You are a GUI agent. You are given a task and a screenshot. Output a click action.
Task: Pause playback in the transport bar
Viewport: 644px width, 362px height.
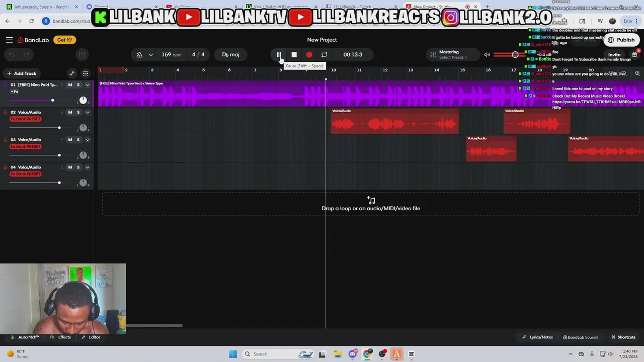click(x=279, y=55)
